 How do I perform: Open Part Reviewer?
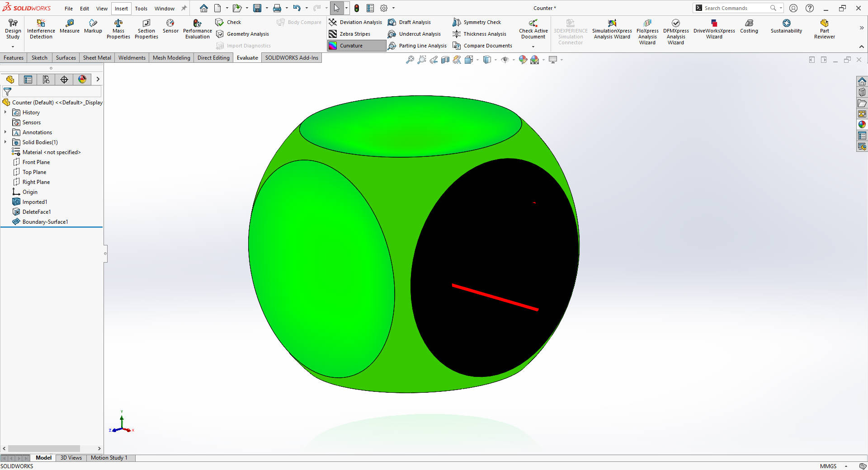[824, 28]
